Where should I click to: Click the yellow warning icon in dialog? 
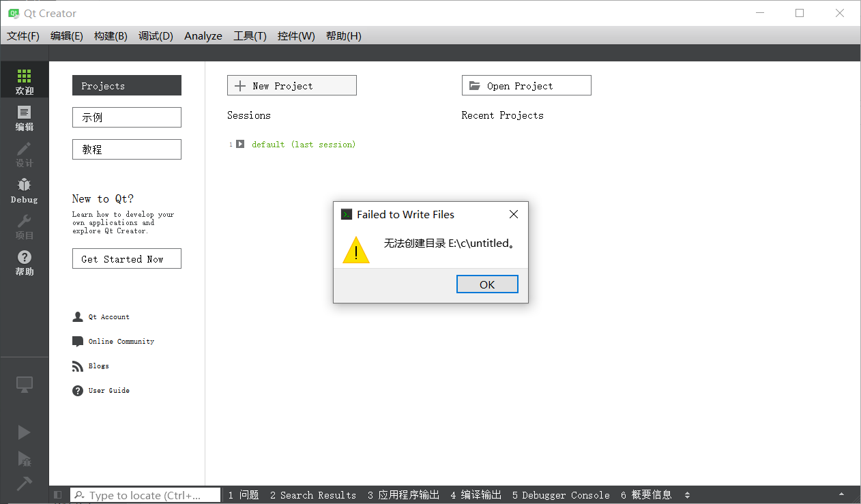tap(356, 250)
